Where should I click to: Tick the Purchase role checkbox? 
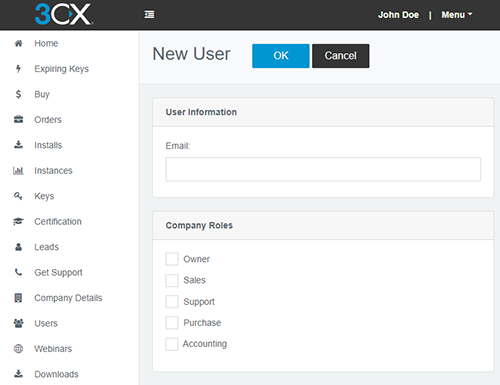coord(172,323)
